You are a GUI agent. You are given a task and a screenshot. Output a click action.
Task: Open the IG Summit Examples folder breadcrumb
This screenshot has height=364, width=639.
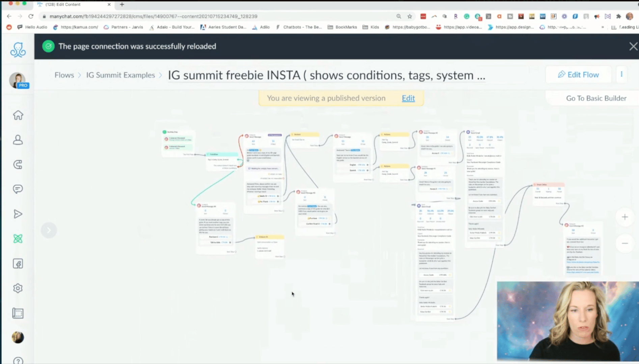pos(120,75)
